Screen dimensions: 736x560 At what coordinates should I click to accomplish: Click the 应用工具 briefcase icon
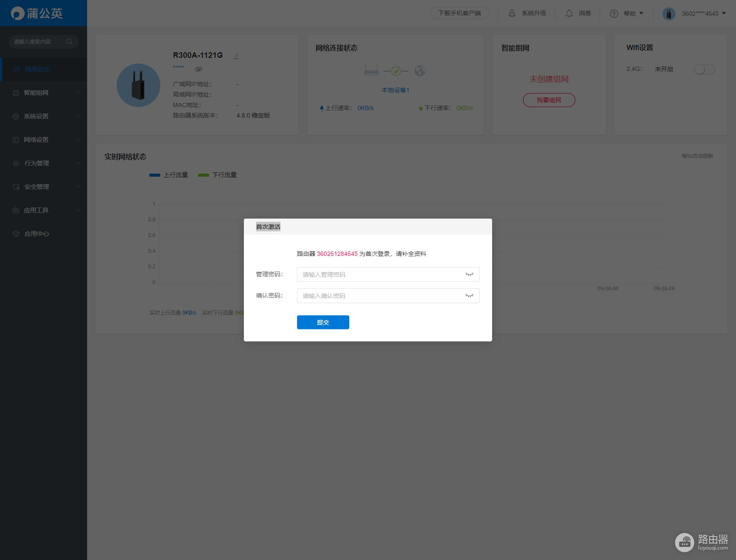16,210
